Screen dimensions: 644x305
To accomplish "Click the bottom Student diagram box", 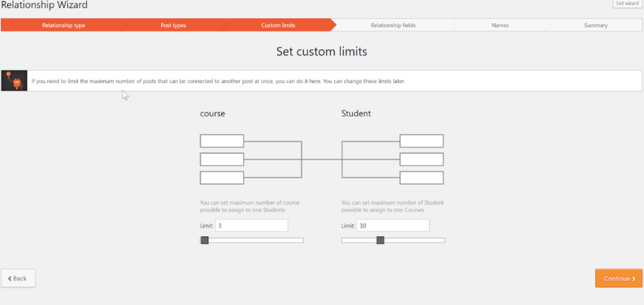I will coord(421,178).
